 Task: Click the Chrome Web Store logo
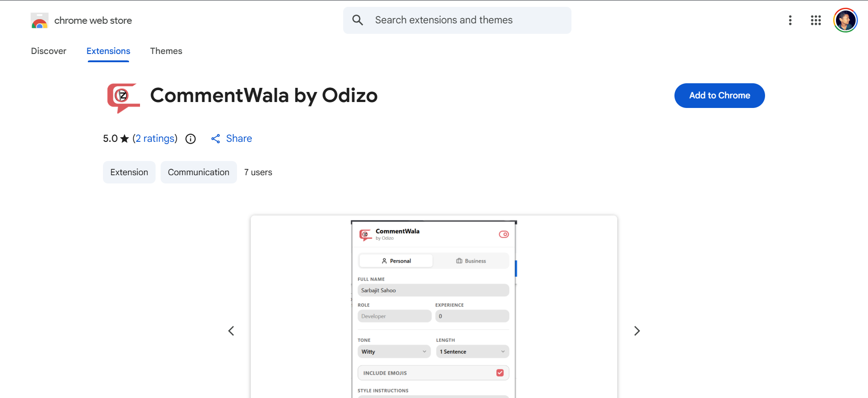coord(39,20)
